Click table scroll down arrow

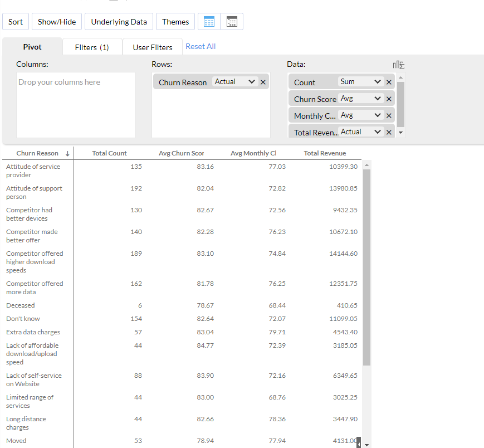coord(366,445)
